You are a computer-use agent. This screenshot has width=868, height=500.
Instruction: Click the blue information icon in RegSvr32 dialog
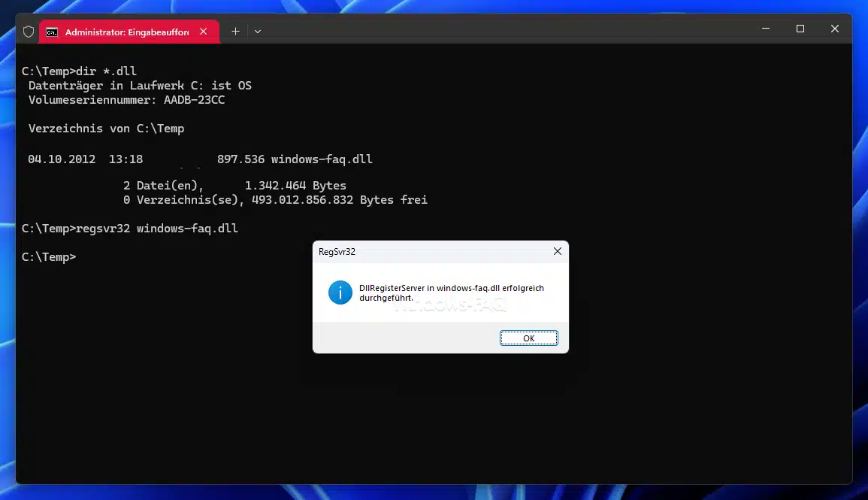tap(340, 292)
